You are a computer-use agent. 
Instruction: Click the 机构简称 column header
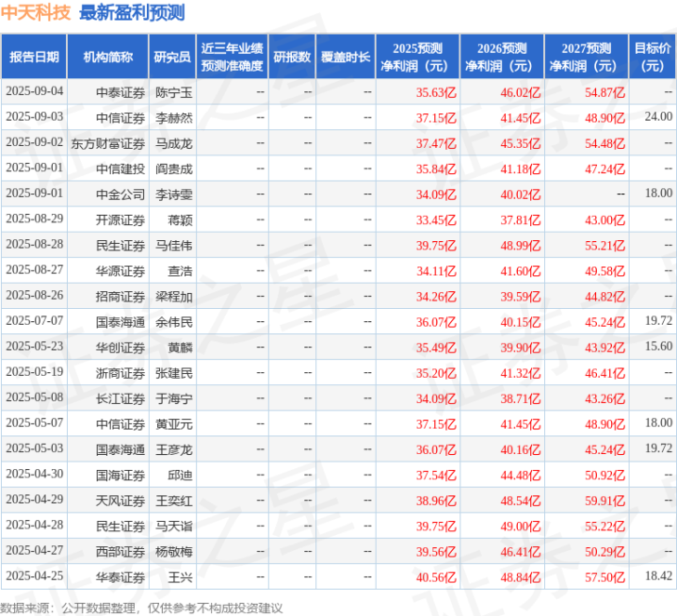[x=107, y=57]
